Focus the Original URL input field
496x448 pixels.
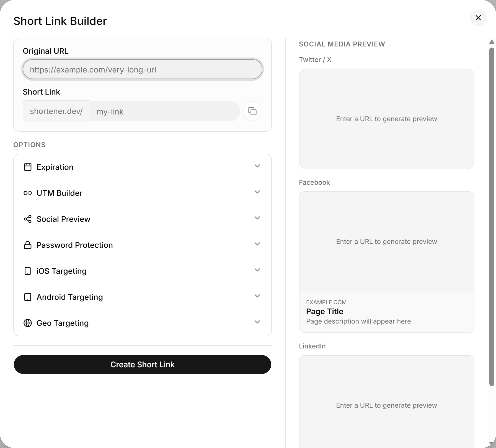click(x=143, y=69)
